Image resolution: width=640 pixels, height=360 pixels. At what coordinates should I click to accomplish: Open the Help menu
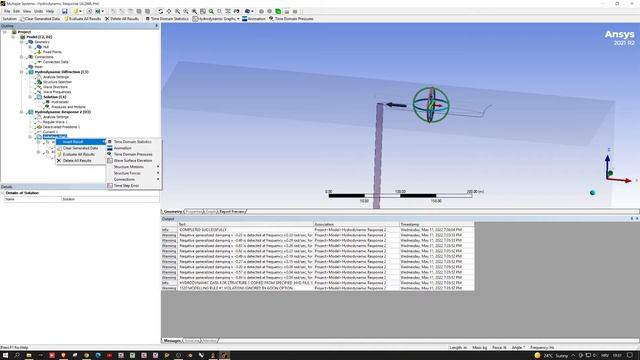coord(50,11)
